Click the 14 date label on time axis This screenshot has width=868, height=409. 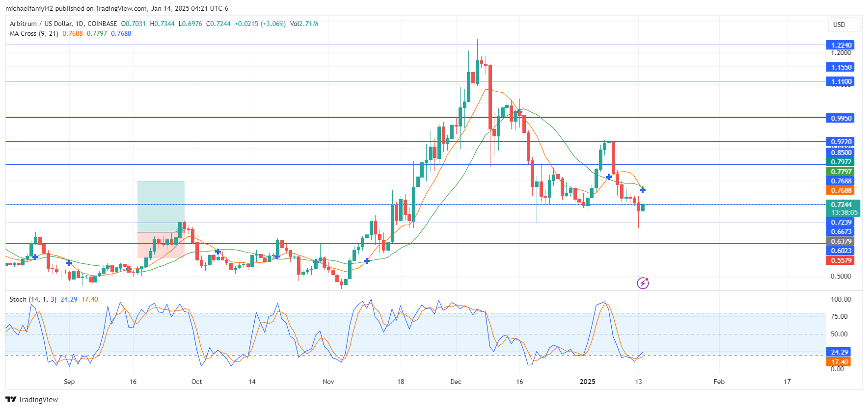252,382
